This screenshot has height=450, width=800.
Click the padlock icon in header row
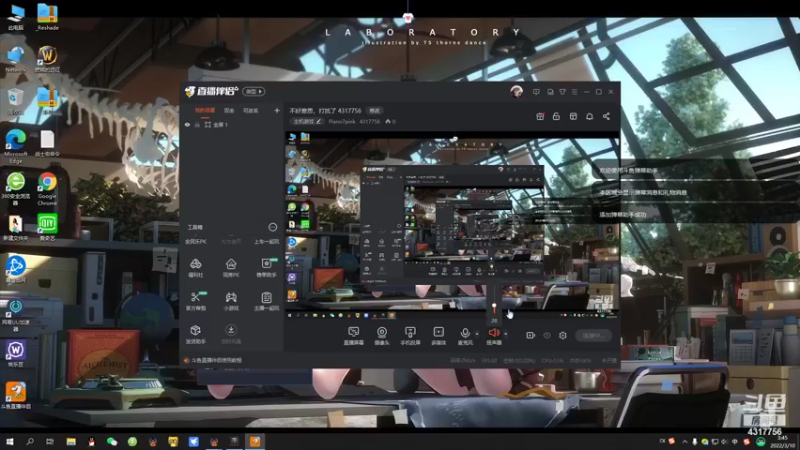tap(556, 116)
